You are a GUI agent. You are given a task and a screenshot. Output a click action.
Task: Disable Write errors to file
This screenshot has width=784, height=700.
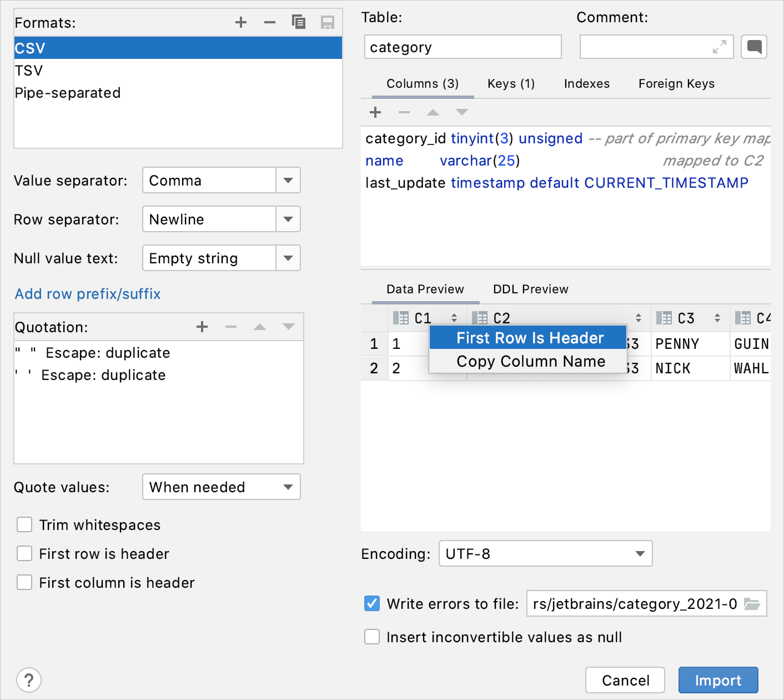coord(372,603)
